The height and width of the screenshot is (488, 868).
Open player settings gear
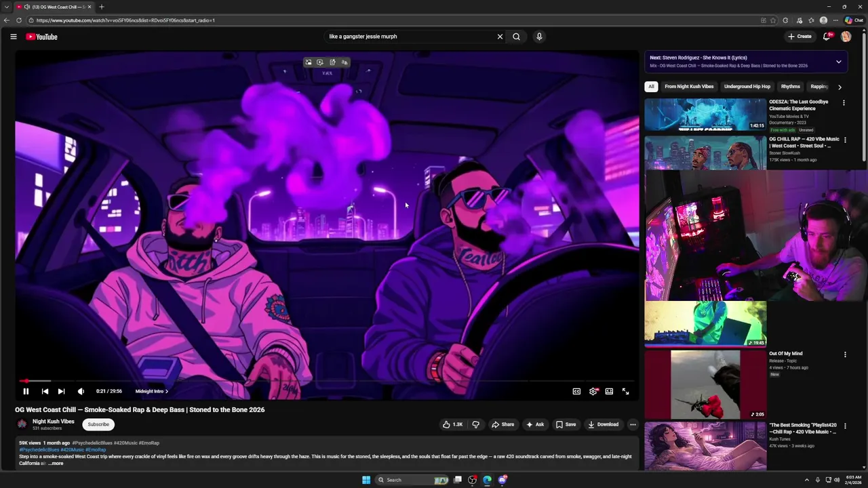pyautogui.click(x=593, y=391)
